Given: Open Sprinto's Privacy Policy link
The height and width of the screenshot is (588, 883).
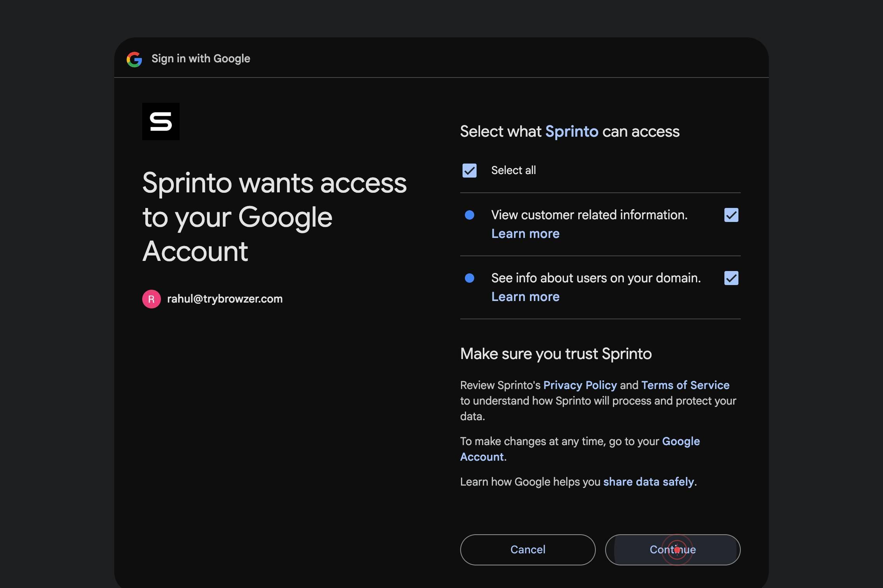Looking at the screenshot, I should (580, 385).
